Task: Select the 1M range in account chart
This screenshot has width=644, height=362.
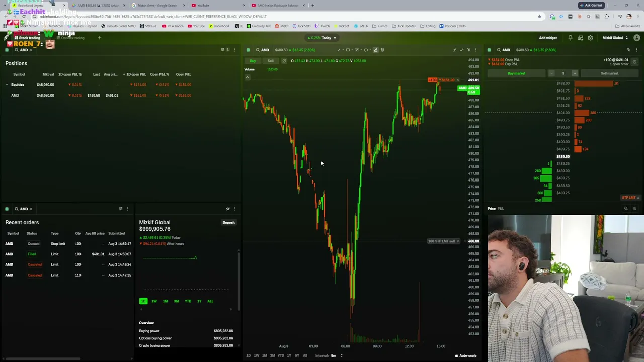Action: [165, 301]
